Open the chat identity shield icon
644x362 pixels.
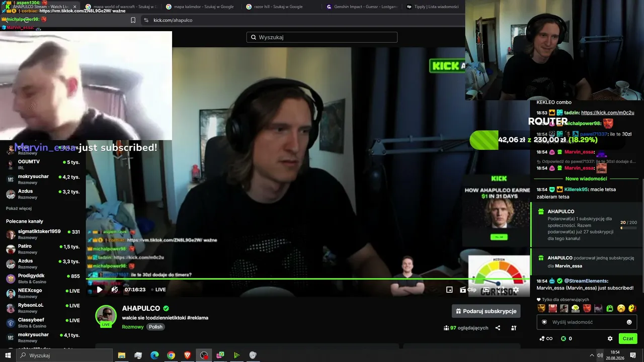(x=544, y=322)
